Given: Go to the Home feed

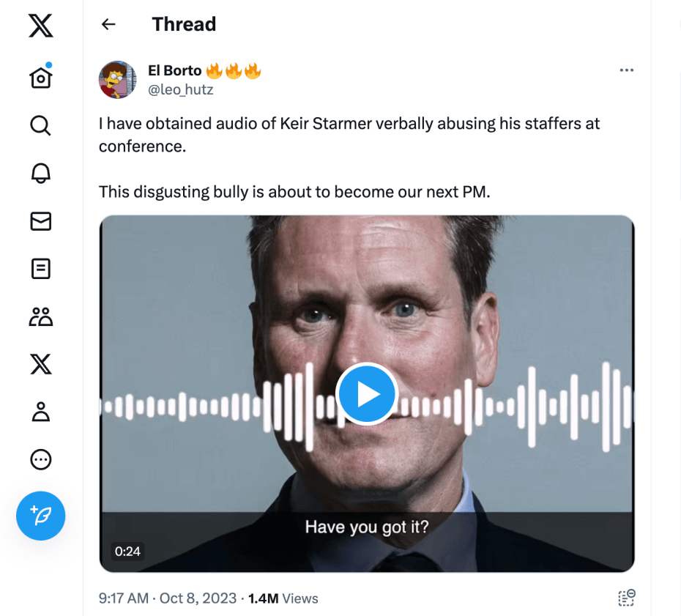Looking at the screenshot, I should coord(41,77).
